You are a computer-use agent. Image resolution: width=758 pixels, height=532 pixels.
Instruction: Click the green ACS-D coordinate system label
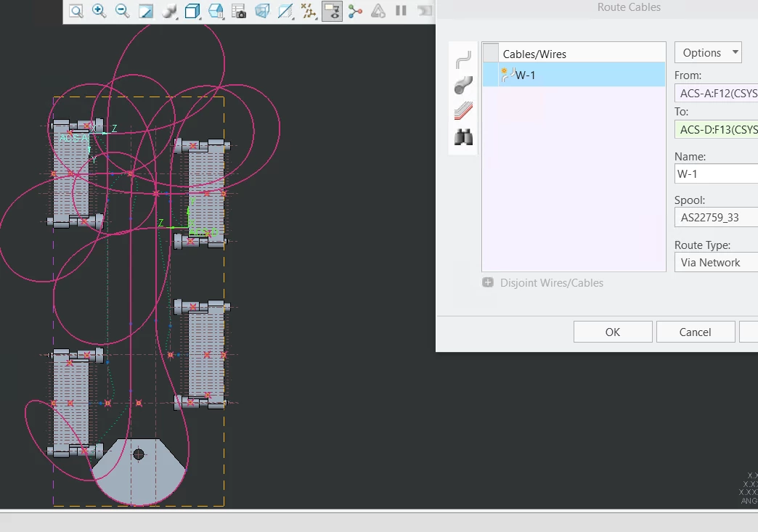pyautogui.click(x=203, y=232)
